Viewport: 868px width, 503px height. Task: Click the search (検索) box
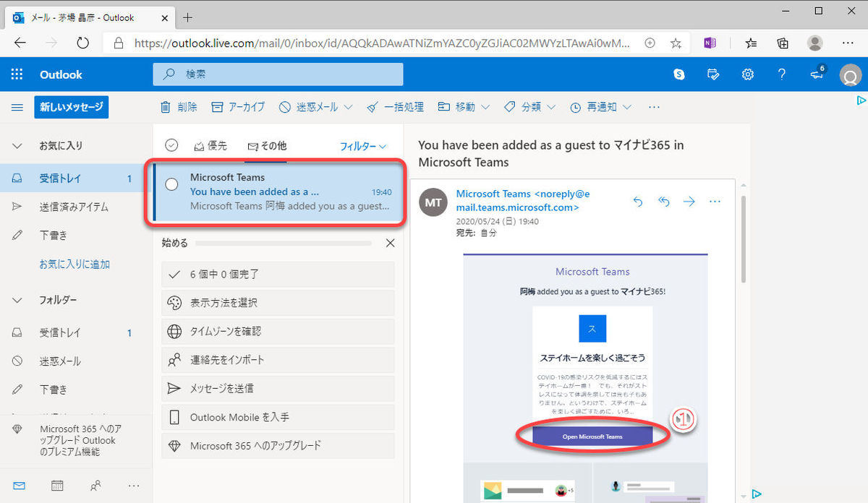coord(278,74)
